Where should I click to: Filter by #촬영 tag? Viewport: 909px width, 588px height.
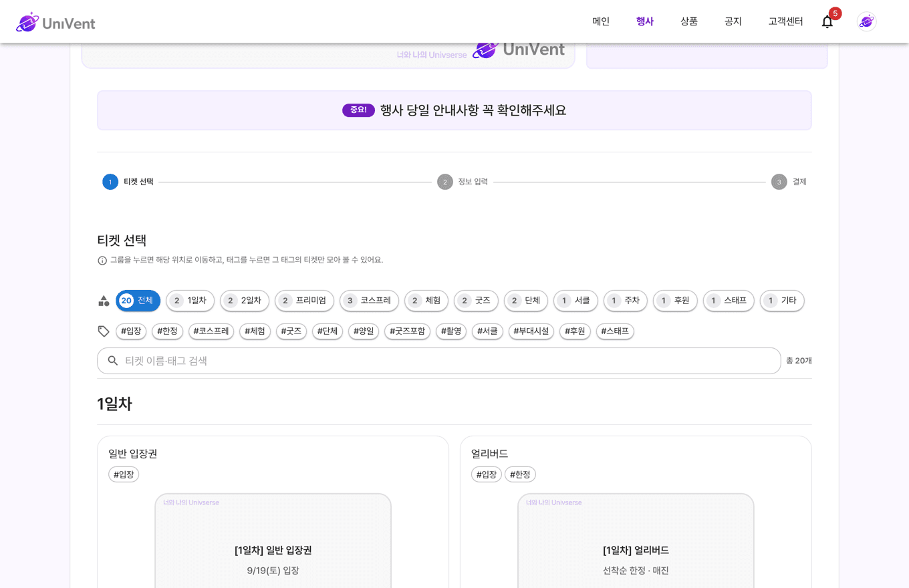(451, 331)
